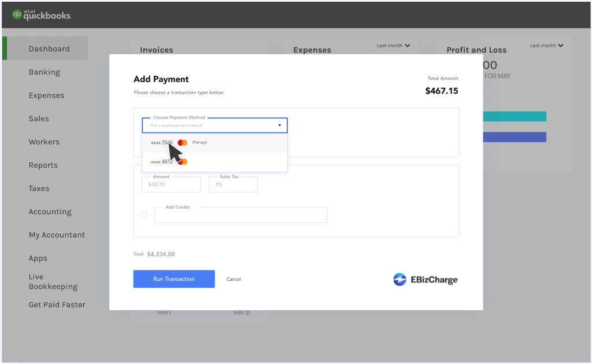This screenshot has width=592, height=364.
Task: Click Mastercard icon beside card 5566
Action: pos(182,143)
